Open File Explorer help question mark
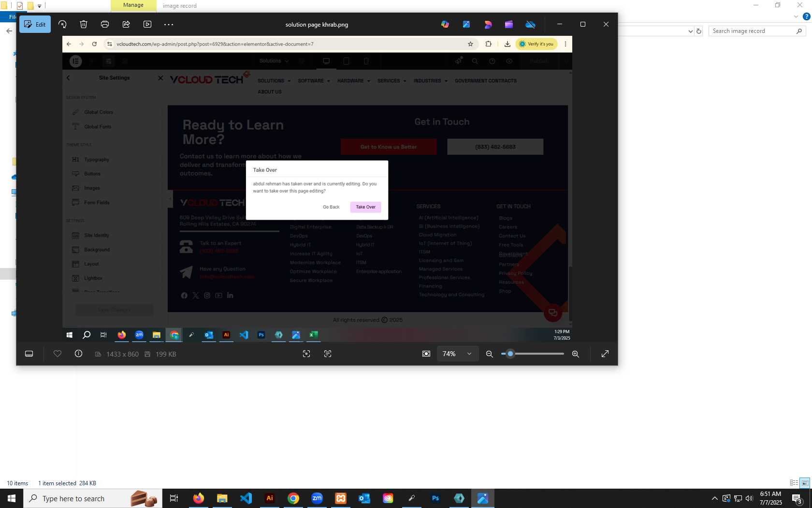 click(x=806, y=17)
